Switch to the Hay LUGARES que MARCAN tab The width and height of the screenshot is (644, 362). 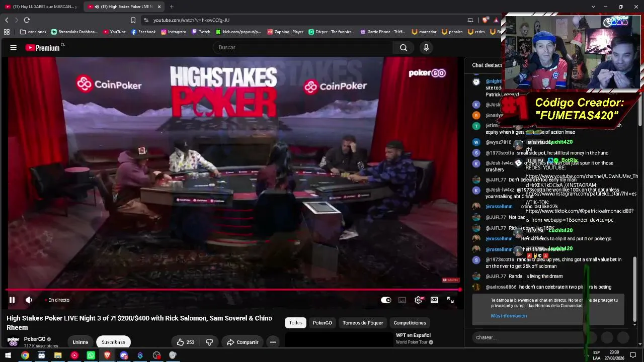41,7
